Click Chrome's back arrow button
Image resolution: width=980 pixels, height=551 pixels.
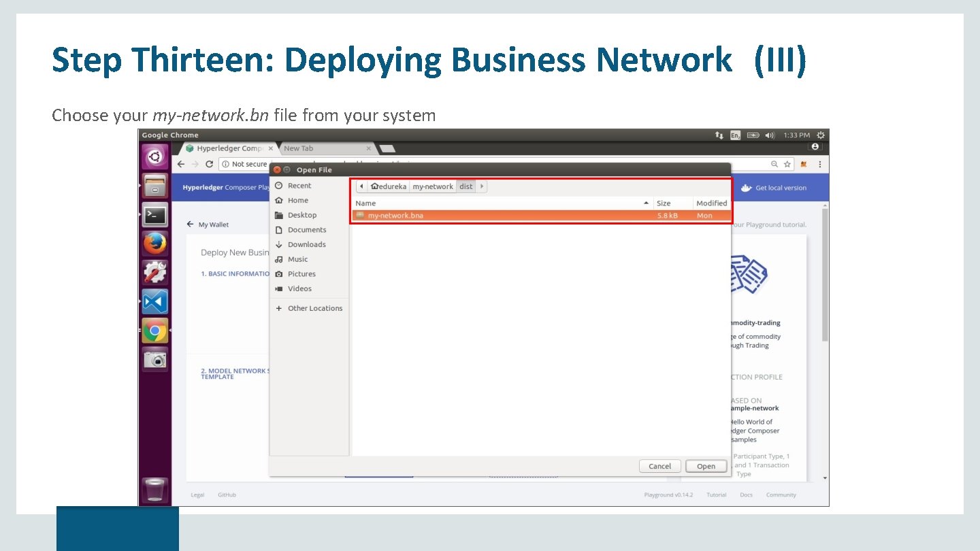tap(181, 164)
